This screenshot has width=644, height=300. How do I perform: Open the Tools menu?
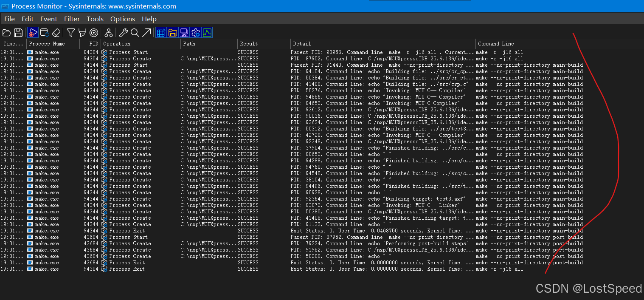coord(95,19)
